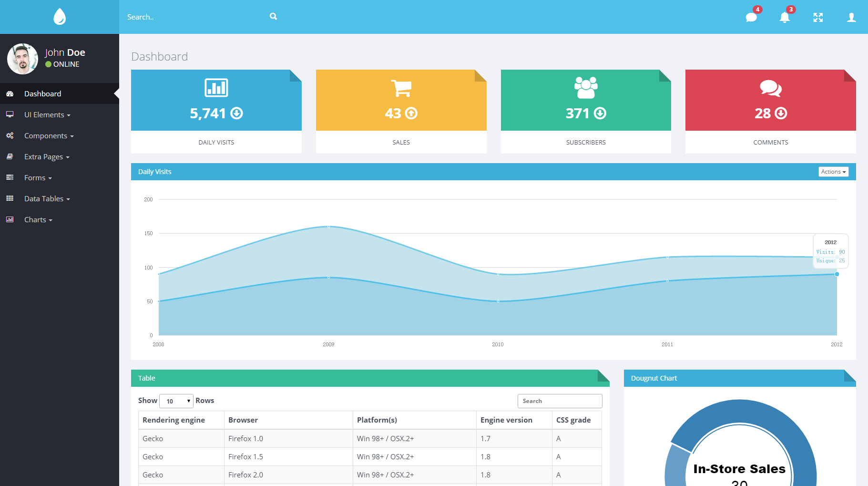Click the UI Elements monitor icon
This screenshot has height=486, width=868.
(10, 114)
